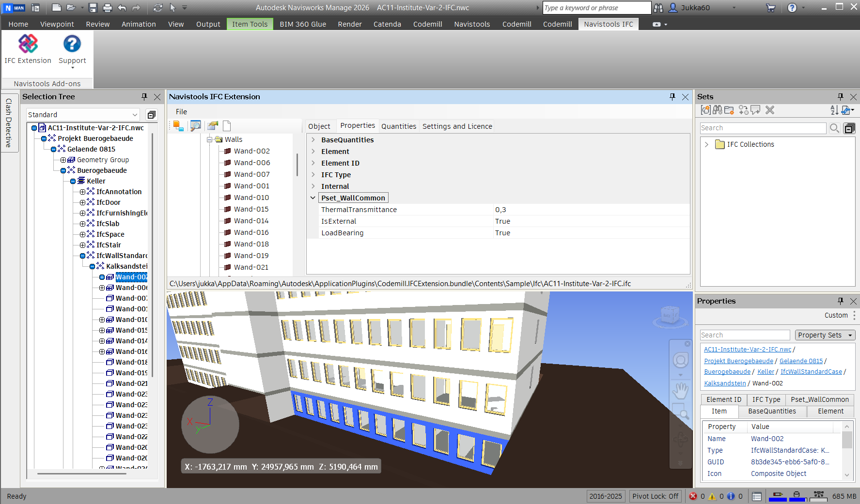This screenshot has width=860, height=504.
Task: Expand the IFC Collections folder
Action: point(706,144)
